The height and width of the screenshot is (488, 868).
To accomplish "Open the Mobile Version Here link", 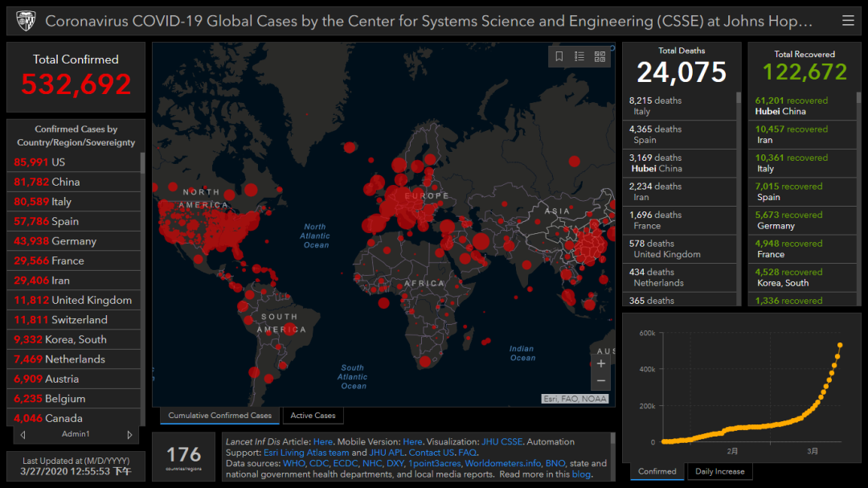I will 412,442.
